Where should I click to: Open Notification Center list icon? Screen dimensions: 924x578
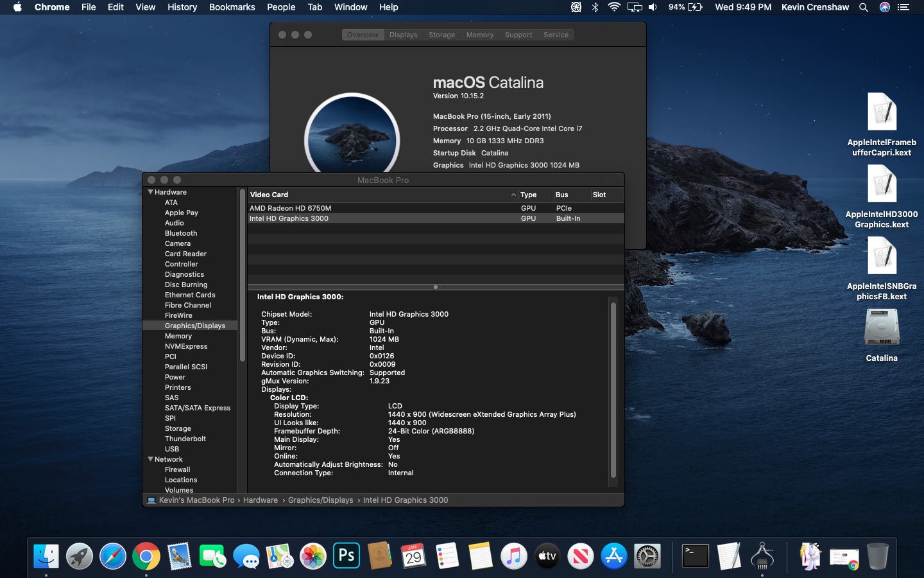click(903, 7)
